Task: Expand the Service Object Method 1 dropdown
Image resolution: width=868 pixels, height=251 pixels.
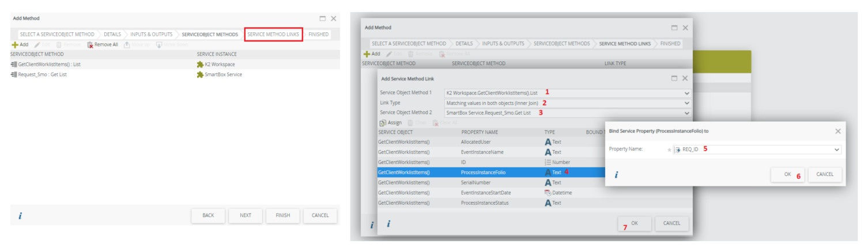Action: 686,93
